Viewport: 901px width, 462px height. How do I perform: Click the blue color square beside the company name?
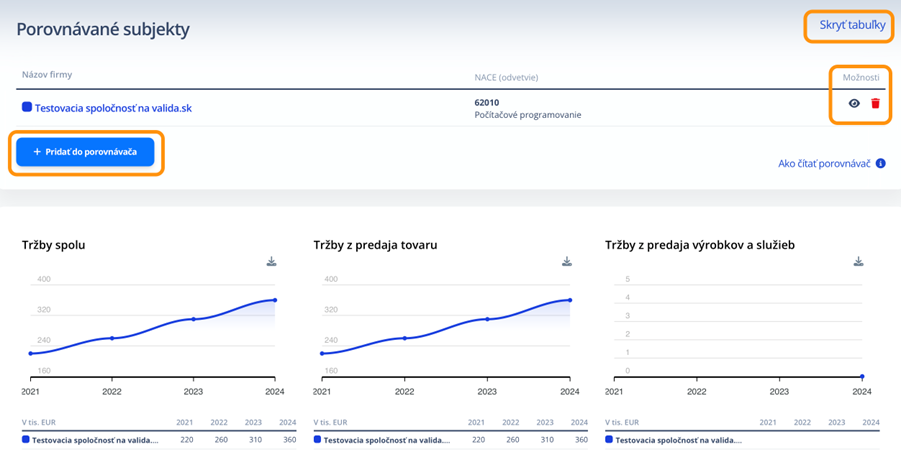27,107
